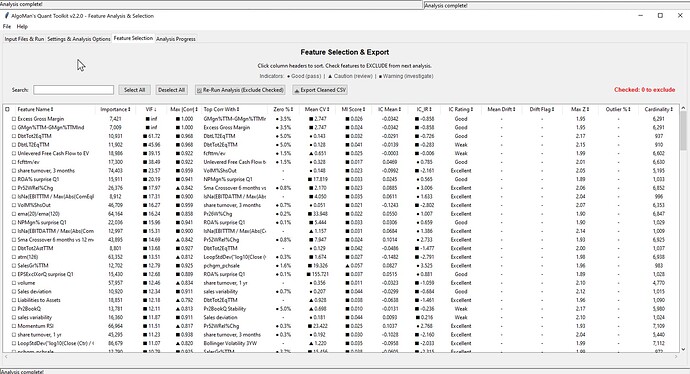Click the 'Checked: 0 to exclude' label
Image resolution: width=690 pixels, height=374 pixels.
[644, 90]
